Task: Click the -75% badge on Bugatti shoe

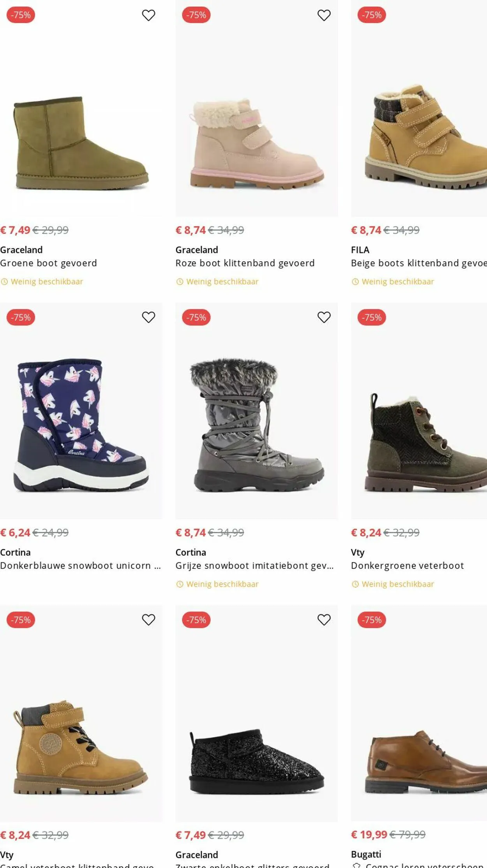Action: [x=372, y=620]
